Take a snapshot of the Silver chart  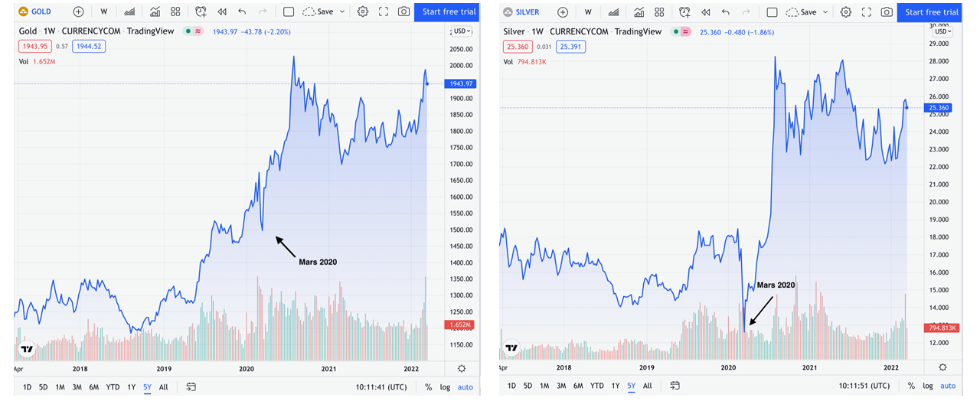click(x=887, y=12)
